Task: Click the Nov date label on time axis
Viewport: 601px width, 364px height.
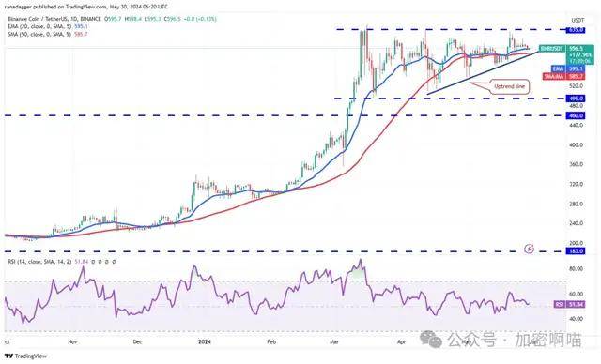Action: click(x=72, y=341)
